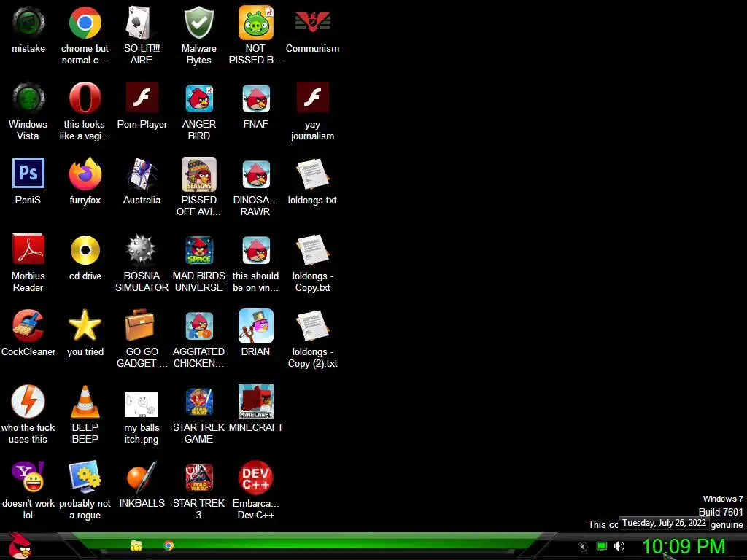
Task: Open Chrome from the taskbar
Action: [x=169, y=545]
